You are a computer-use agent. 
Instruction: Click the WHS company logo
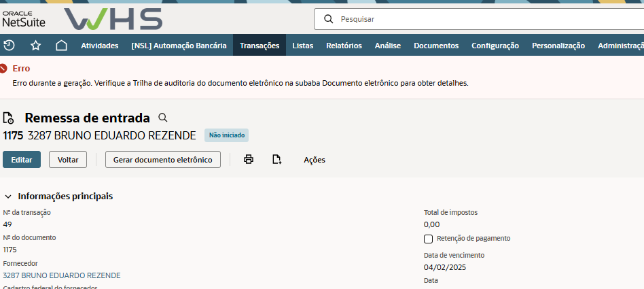[x=113, y=19]
